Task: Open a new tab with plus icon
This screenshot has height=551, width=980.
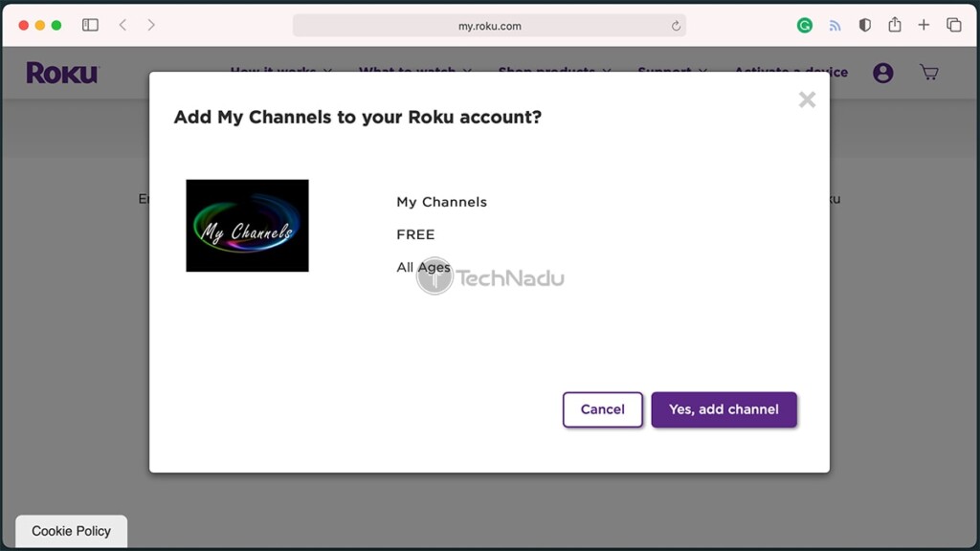Action: point(924,25)
